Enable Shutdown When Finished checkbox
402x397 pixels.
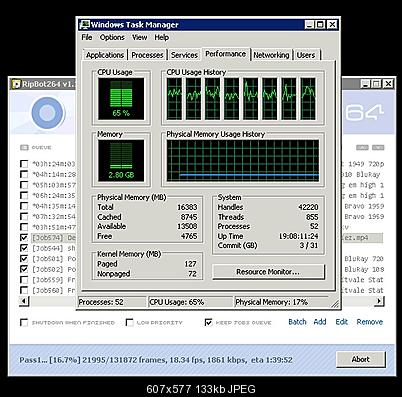coord(24,323)
